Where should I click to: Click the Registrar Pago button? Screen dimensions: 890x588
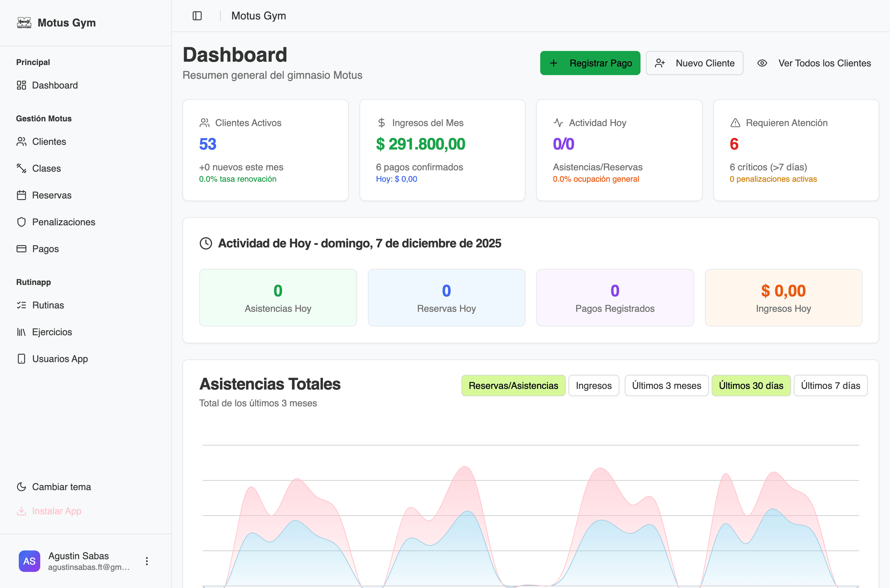tap(590, 63)
